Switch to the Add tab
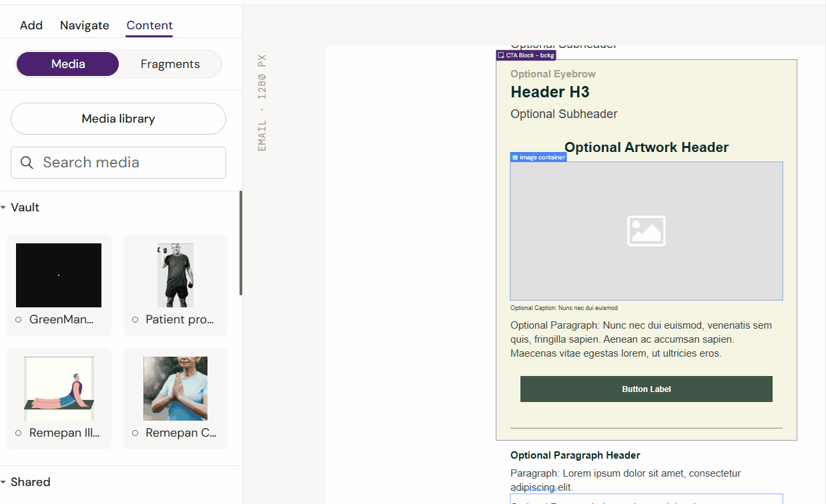Viewport: 826px width, 504px height. point(31,25)
